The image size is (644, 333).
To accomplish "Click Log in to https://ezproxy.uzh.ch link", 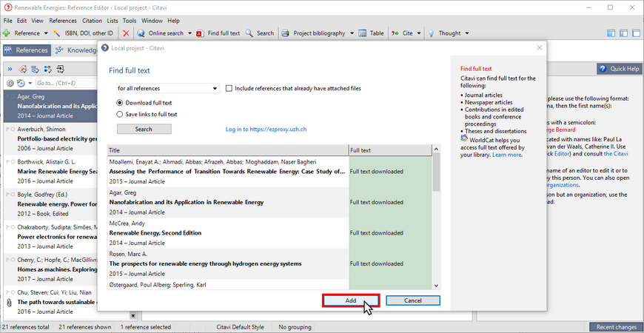I will pos(266,129).
